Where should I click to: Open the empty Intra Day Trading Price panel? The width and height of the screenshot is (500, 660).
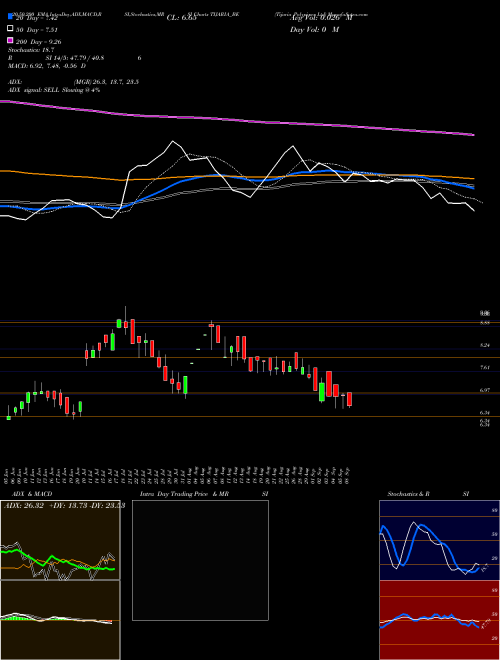[x=200, y=560]
